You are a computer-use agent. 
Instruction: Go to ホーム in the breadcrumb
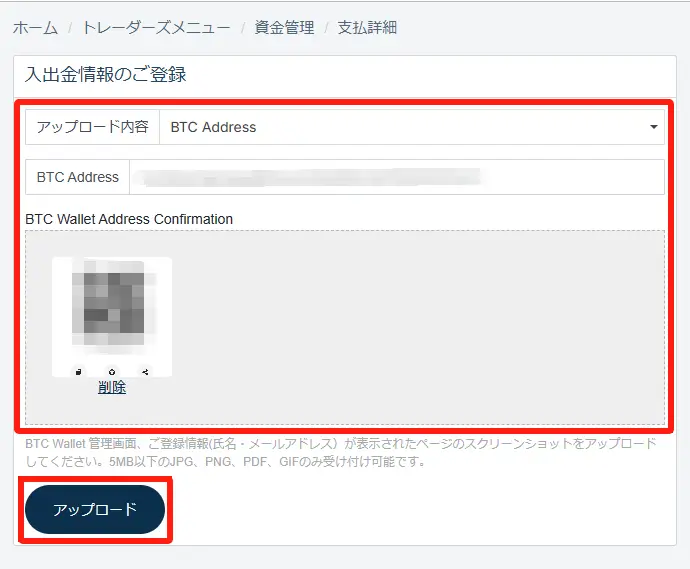tap(34, 28)
